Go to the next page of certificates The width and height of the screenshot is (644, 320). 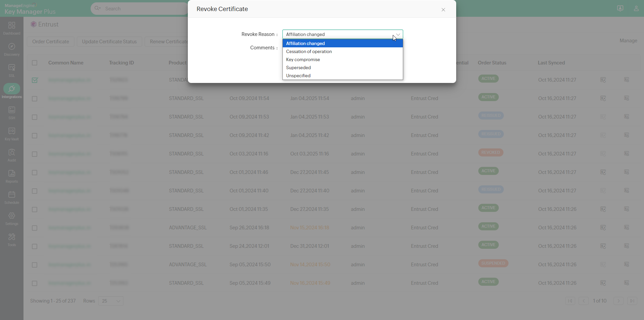coord(618,301)
